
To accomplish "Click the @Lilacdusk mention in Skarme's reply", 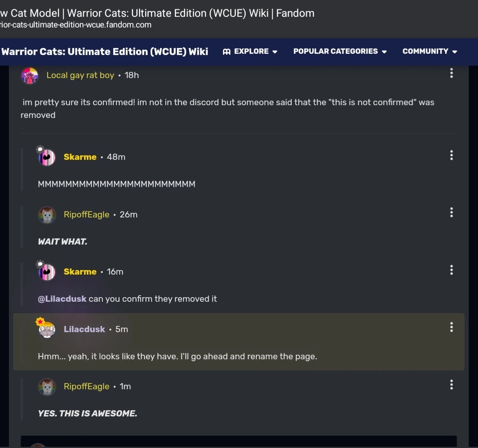I will 62,299.
